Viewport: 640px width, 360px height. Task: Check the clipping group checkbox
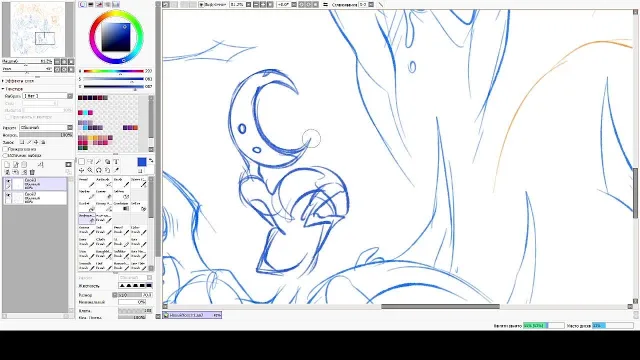[x=5, y=149]
